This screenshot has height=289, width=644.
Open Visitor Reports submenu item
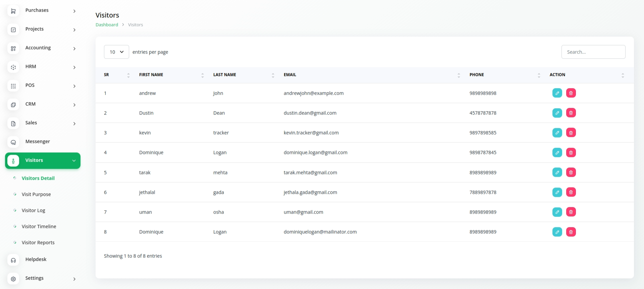[38, 242]
